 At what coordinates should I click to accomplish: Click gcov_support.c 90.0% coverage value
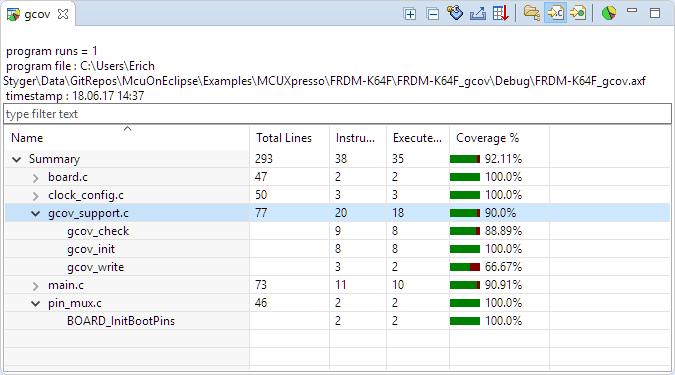[500, 213]
